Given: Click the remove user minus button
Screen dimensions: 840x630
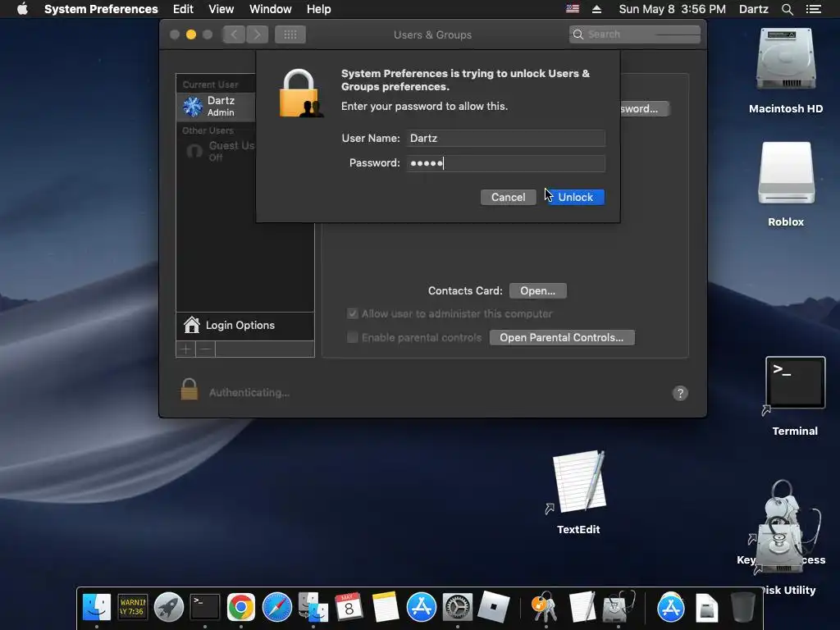Looking at the screenshot, I should pyautogui.click(x=206, y=349).
